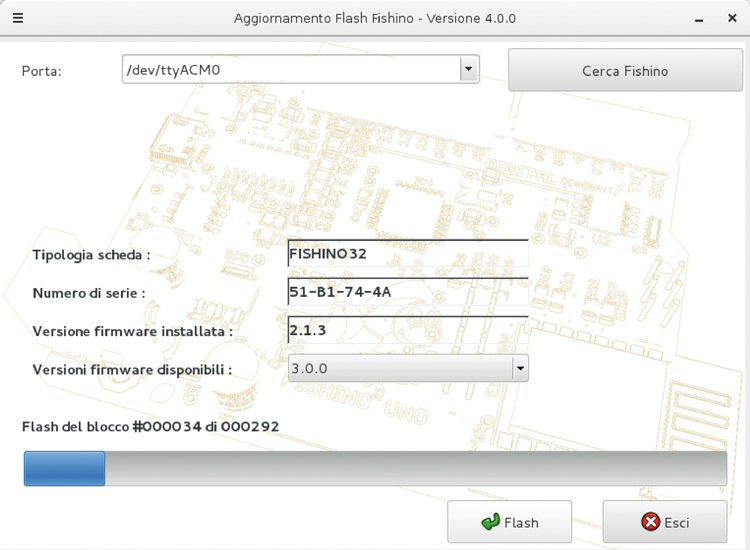Start flashing with the Flash button
Screen dimensions: 750x550
pyautogui.click(x=509, y=522)
